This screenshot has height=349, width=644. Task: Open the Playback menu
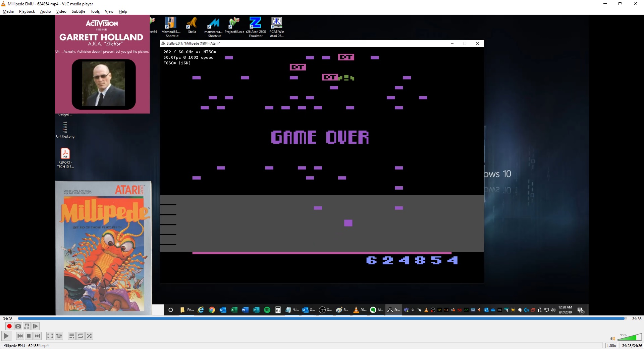(27, 11)
